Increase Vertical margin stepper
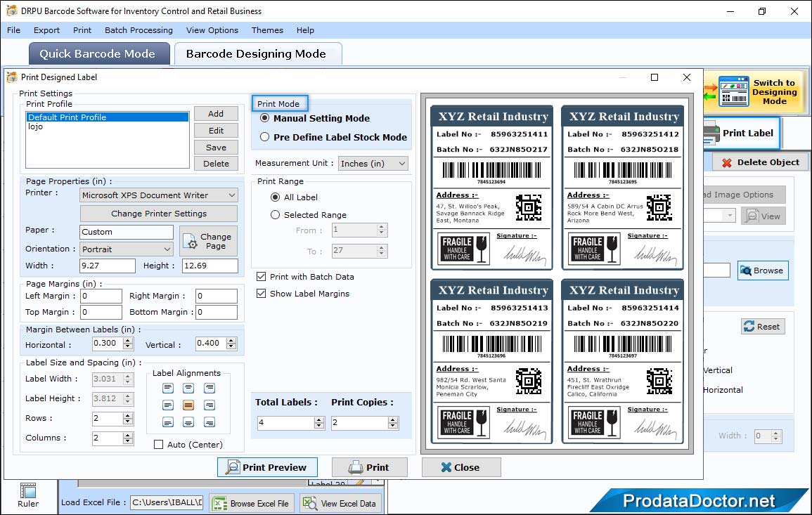This screenshot has width=812, height=515. [x=231, y=340]
